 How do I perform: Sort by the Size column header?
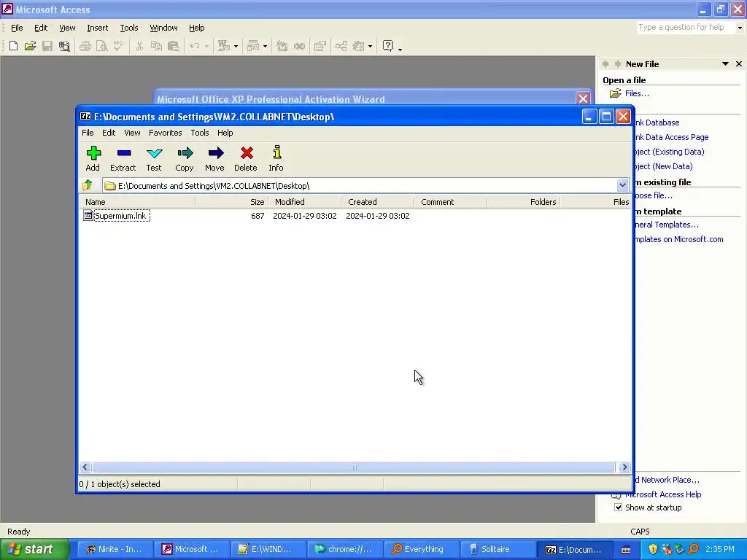pos(232,202)
